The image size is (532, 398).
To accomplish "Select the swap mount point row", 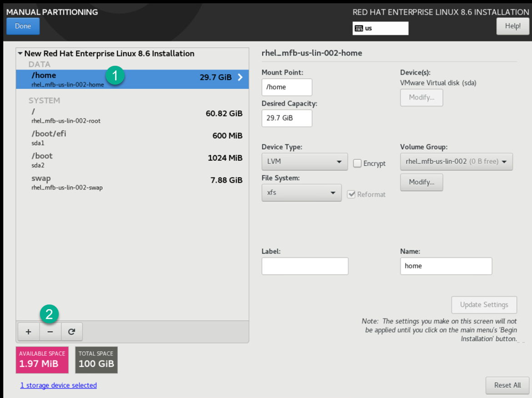I will click(132, 182).
